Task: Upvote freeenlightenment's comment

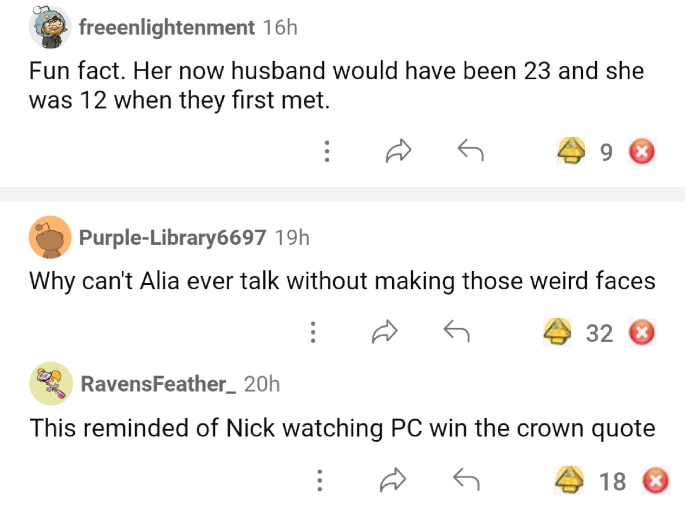Action: 571,152
